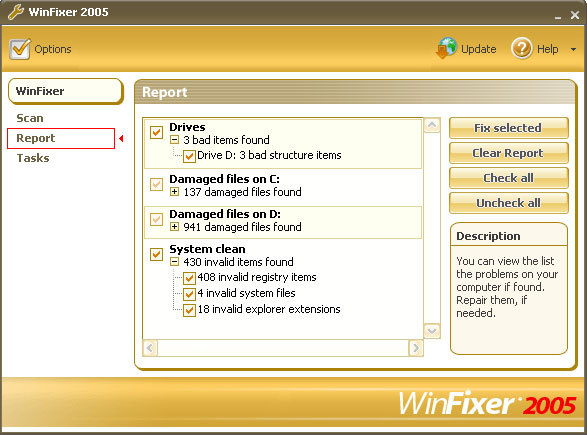
Task: Open the Help label text
Action: pos(548,49)
